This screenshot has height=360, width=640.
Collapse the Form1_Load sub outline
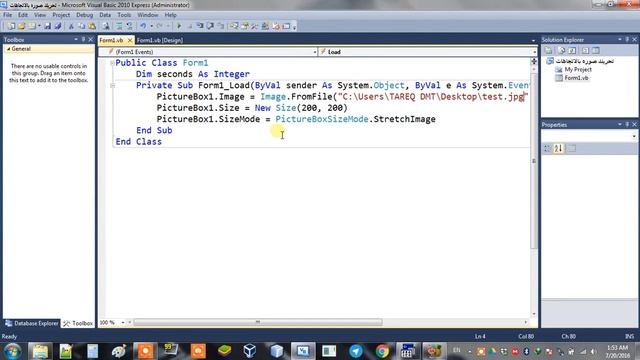112,85
